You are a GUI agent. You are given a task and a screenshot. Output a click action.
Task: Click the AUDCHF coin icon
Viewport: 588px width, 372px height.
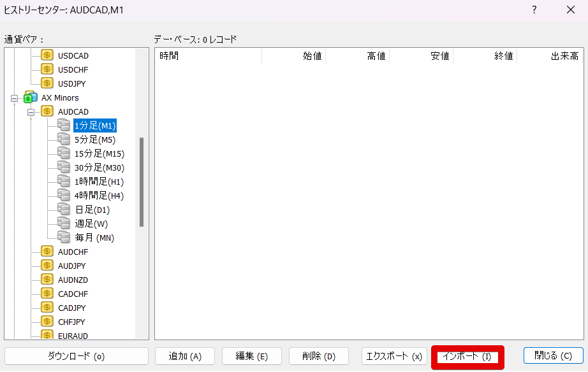[x=47, y=252]
